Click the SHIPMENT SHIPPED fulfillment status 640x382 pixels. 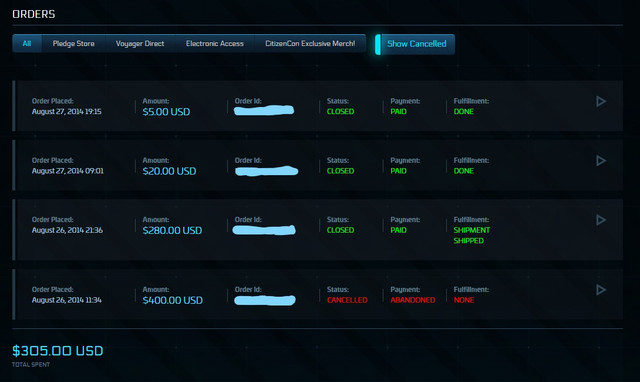[471, 235]
